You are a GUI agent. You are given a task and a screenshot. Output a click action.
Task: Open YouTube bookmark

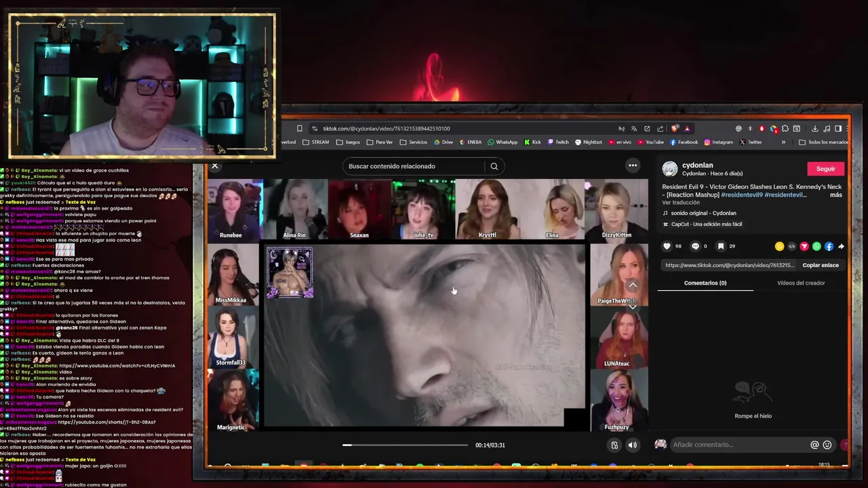[650, 142]
